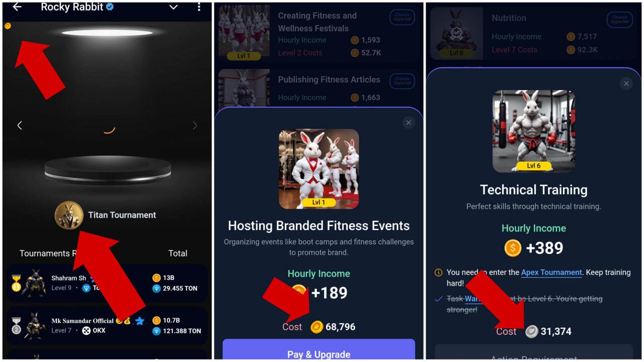Select the Total column header
The image size is (644, 362).
pyautogui.click(x=178, y=253)
